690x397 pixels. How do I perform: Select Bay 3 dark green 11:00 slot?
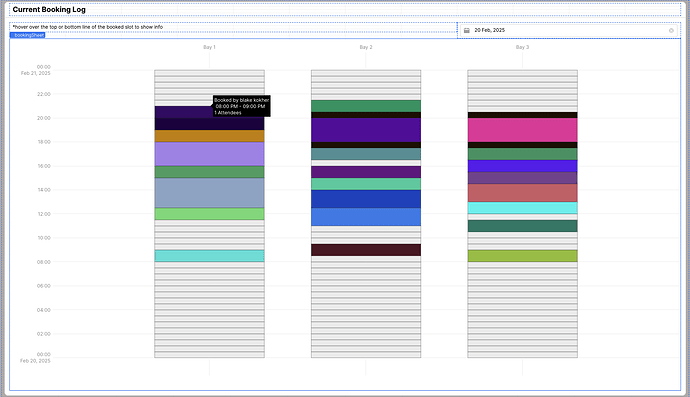[x=522, y=226]
